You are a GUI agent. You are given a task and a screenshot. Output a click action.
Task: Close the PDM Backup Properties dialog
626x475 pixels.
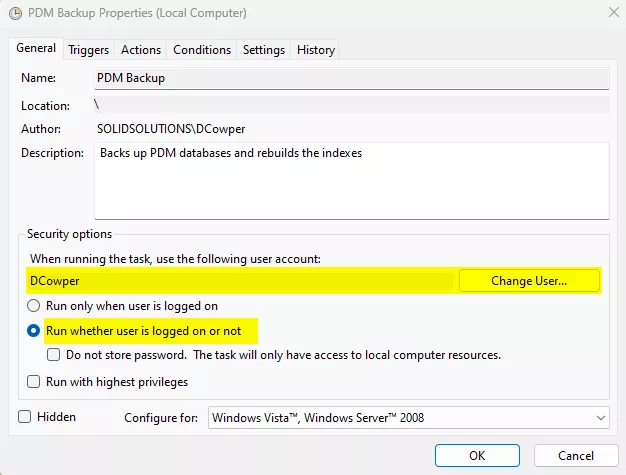click(611, 14)
